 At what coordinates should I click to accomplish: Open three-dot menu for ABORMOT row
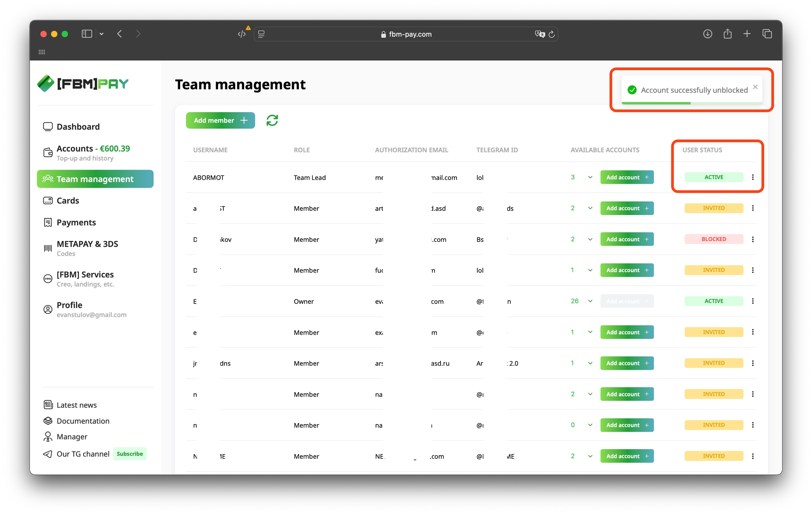pyautogui.click(x=753, y=177)
